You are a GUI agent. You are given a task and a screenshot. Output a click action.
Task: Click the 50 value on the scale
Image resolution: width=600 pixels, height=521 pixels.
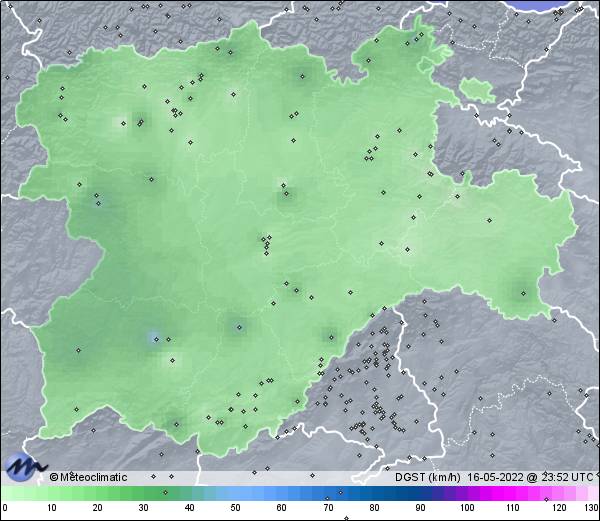tap(236, 508)
